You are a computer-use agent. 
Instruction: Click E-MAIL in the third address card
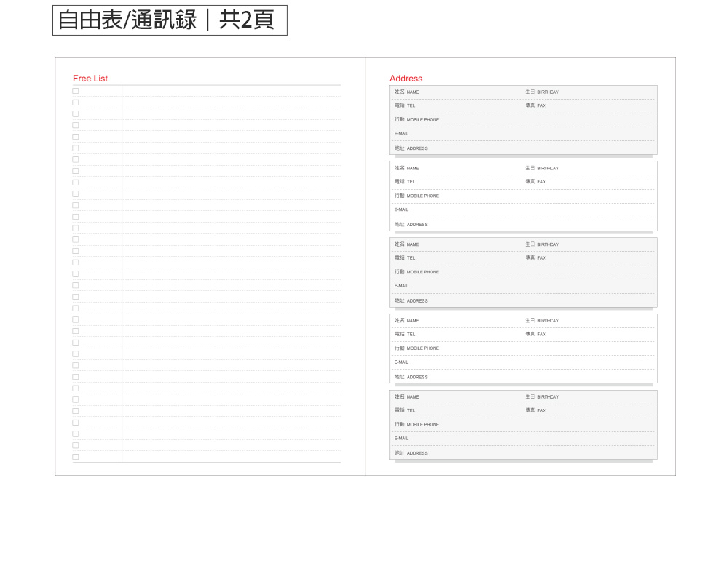click(401, 286)
